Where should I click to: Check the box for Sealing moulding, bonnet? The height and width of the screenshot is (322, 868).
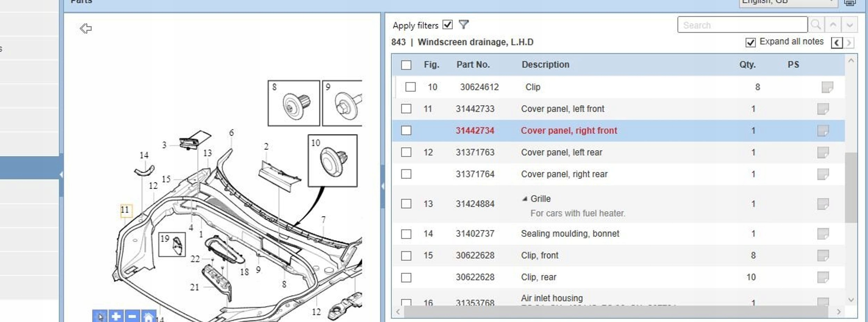406,234
